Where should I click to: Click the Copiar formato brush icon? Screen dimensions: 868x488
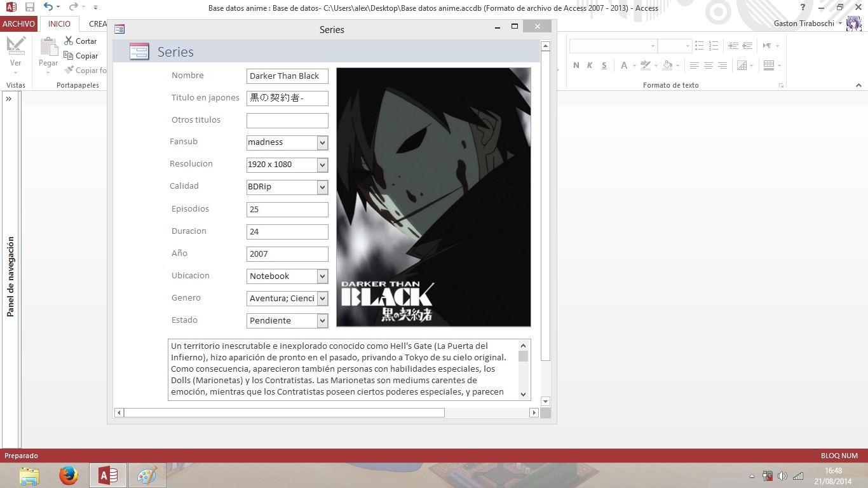point(69,71)
